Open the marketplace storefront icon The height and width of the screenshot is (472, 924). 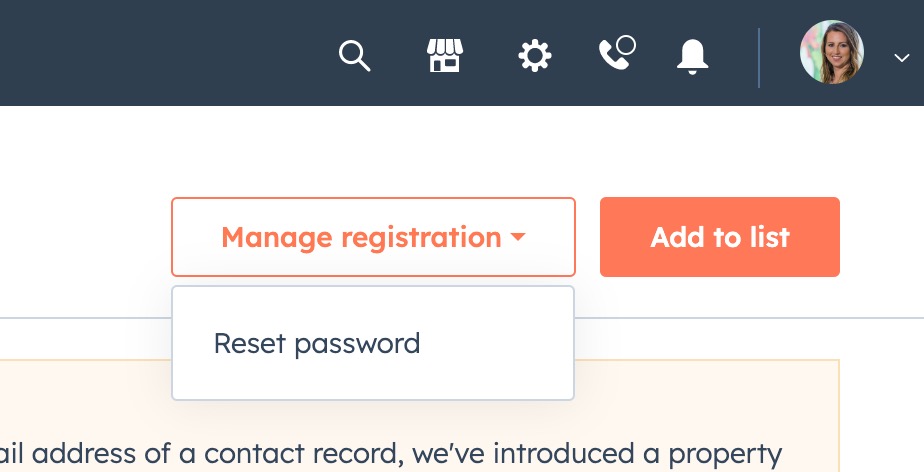(445, 56)
